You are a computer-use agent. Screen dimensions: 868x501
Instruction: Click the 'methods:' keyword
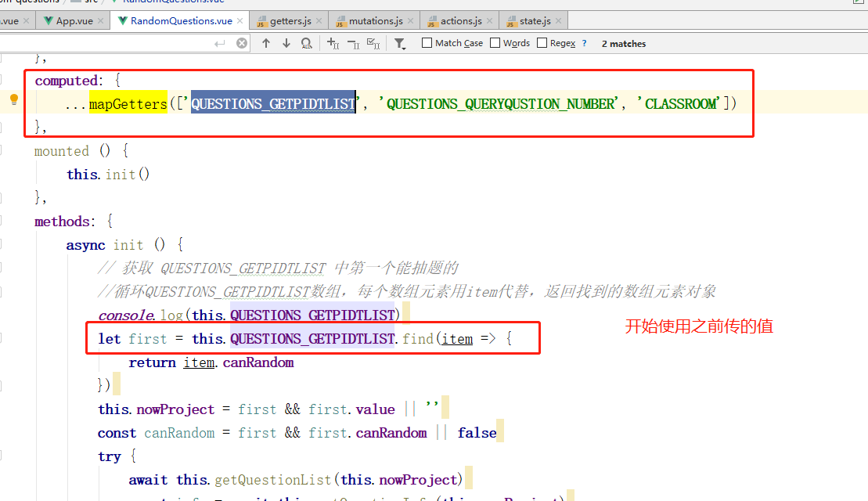pyautogui.click(x=65, y=222)
